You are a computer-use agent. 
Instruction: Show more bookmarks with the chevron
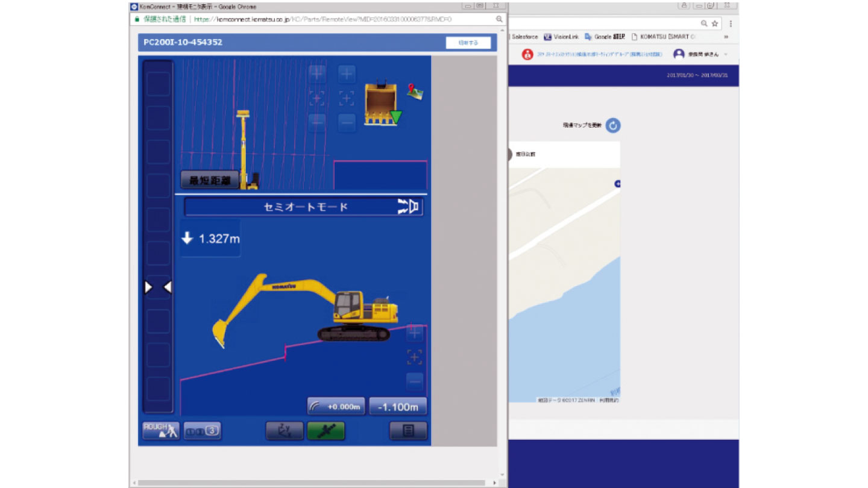click(x=726, y=37)
